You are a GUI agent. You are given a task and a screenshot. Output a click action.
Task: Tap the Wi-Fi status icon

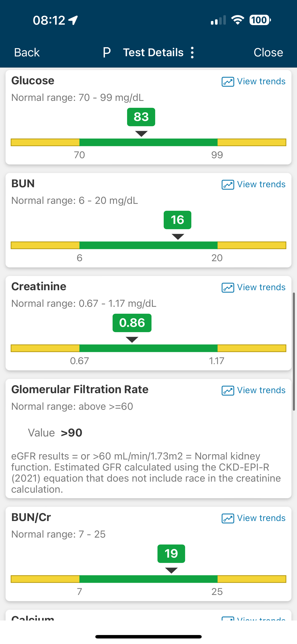coord(238,20)
